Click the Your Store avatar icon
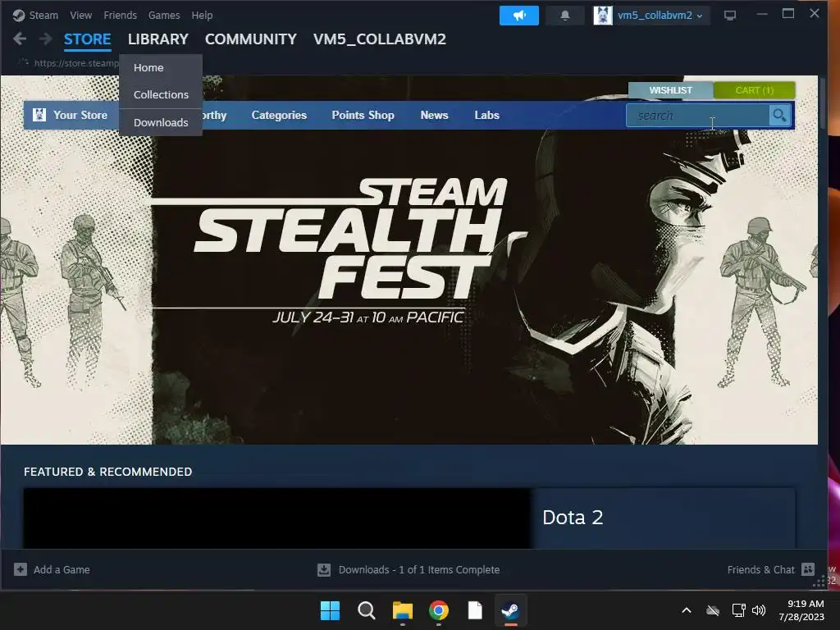840x630 pixels. coord(39,115)
